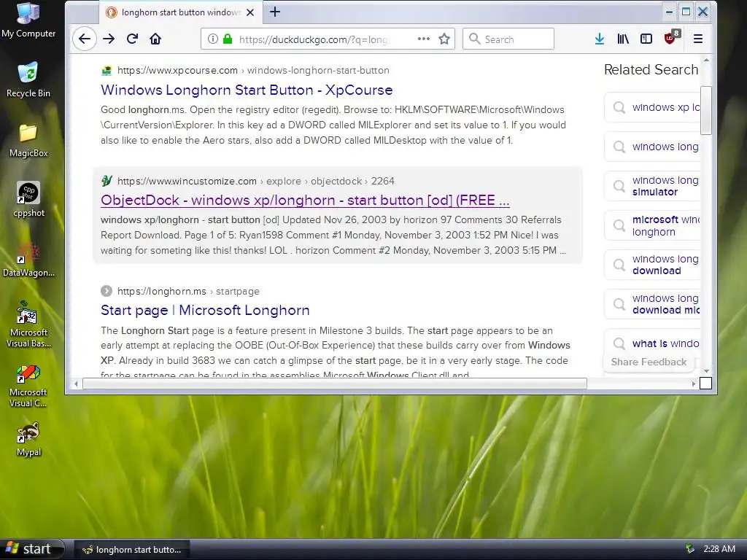The width and height of the screenshot is (747, 560).
Task: Click the vertical scrollbar up arrow
Action: click(706, 61)
